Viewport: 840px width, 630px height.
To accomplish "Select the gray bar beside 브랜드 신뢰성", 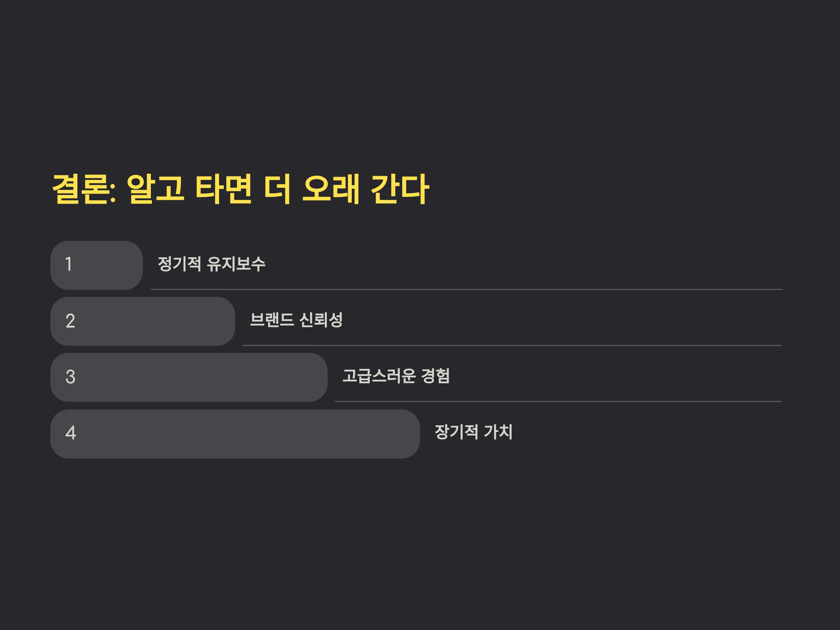I will [x=143, y=321].
